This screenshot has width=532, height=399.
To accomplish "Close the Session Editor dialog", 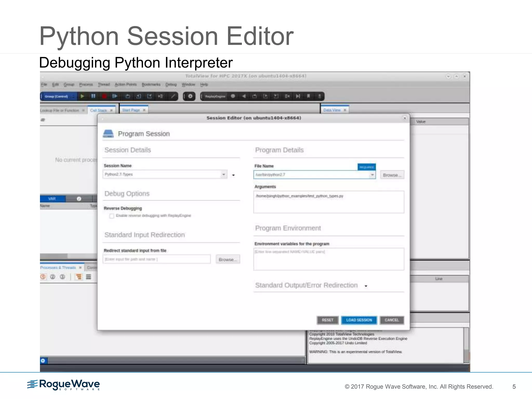I will pos(405,118).
